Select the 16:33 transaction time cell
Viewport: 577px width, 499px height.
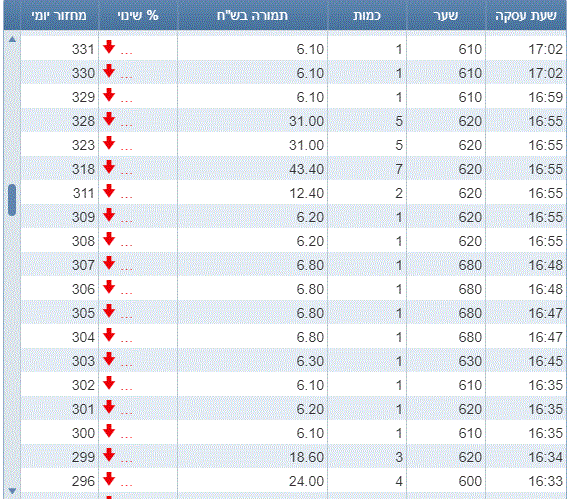coord(526,481)
